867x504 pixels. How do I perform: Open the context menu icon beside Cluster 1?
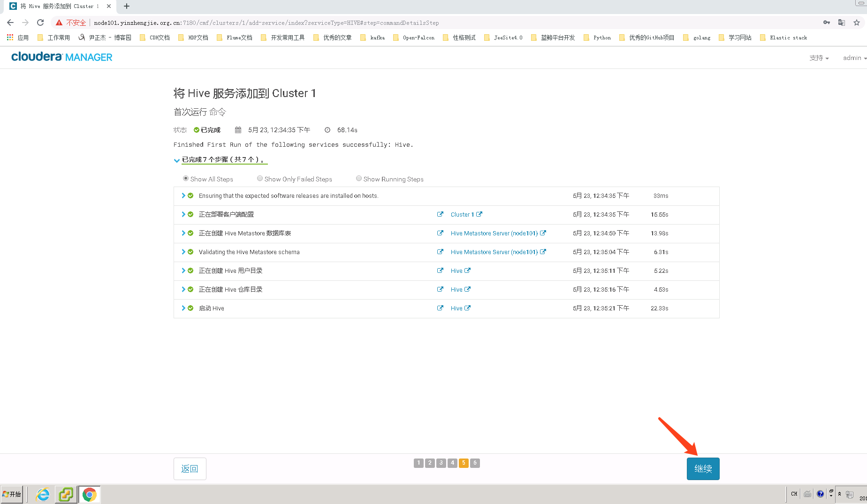(x=440, y=214)
